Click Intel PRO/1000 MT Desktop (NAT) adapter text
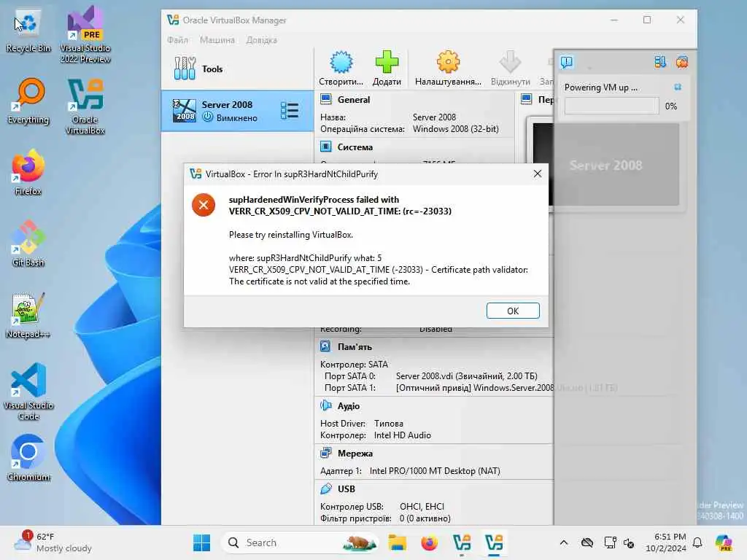This screenshot has width=747, height=560. [x=435, y=471]
